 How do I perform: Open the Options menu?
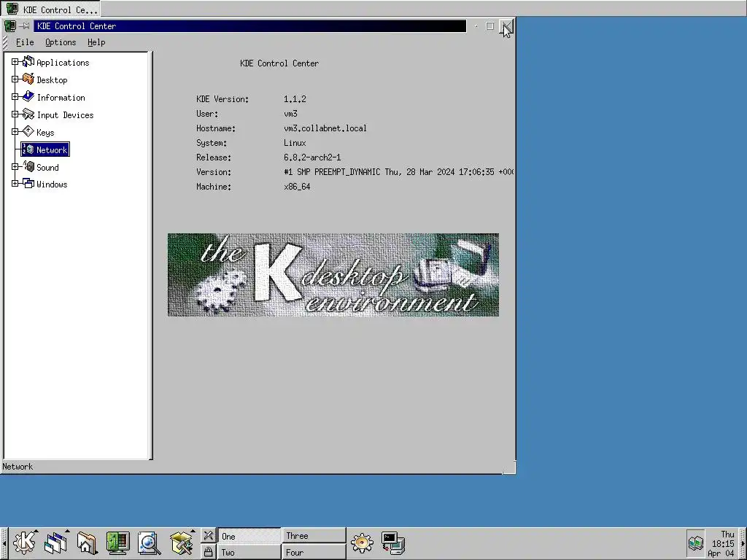[x=61, y=42]
